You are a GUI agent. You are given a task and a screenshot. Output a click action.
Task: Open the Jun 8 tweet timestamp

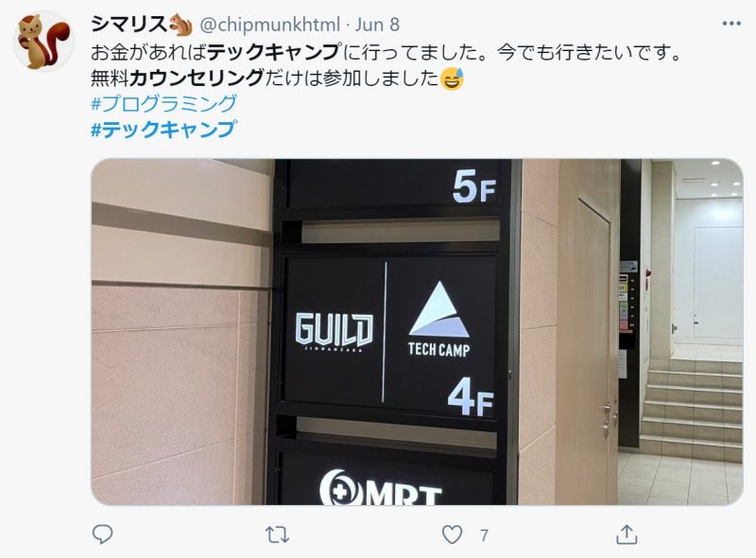point(377,25)
